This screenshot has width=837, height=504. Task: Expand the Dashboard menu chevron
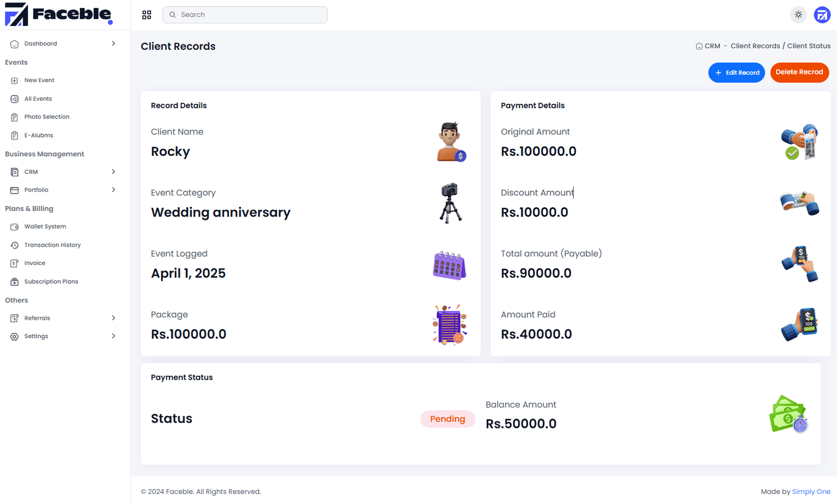pos(113,43)
